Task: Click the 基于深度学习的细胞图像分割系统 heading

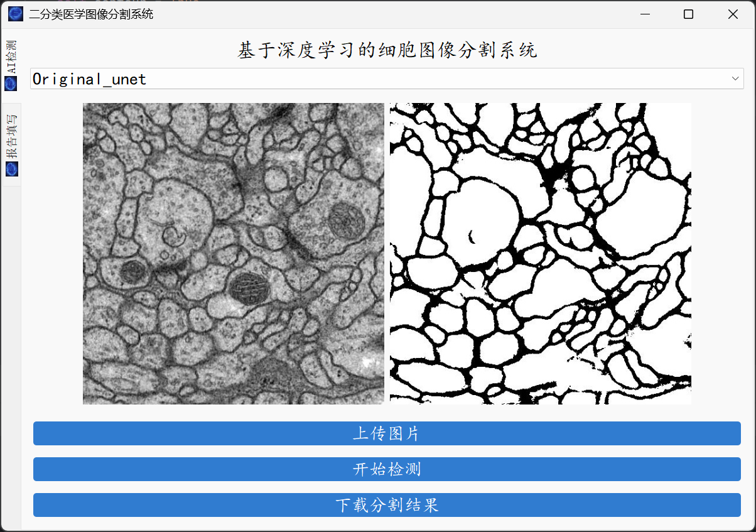Action: [x=387, y=50]
